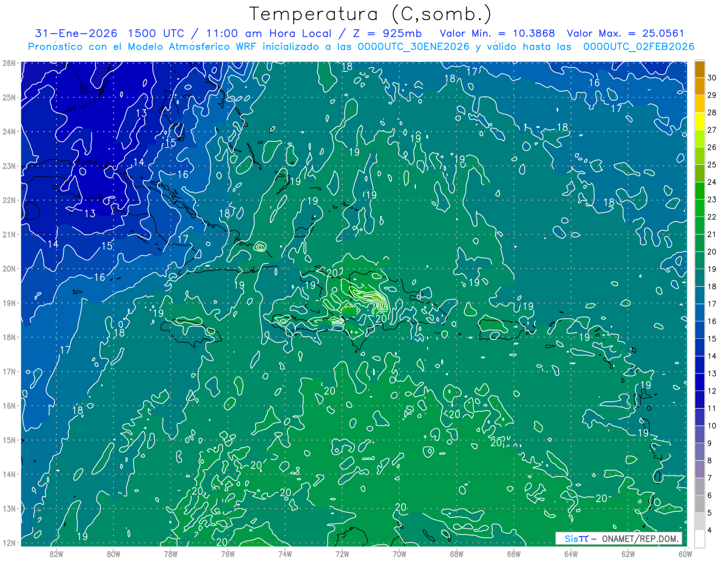Click the green swatch between scale labels 23 and 24
Image resolution: width=728 pixels, height=562 pixels.
pos(700,191)
